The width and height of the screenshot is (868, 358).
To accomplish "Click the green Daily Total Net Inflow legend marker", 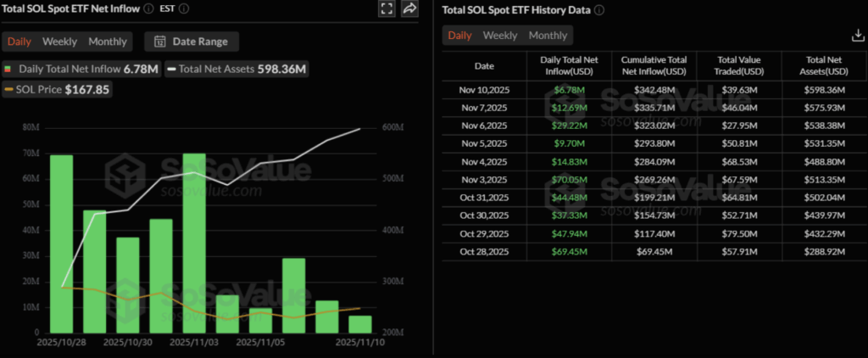I will pos(9,69).
